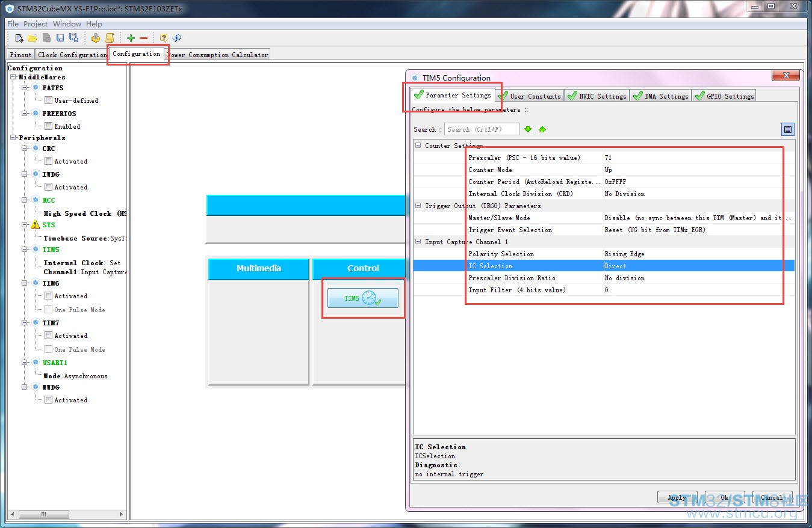The width and height of the screenshot is (812, 528).
Task: Click the IWDG node icon in tree
Action: coord(36,174)
